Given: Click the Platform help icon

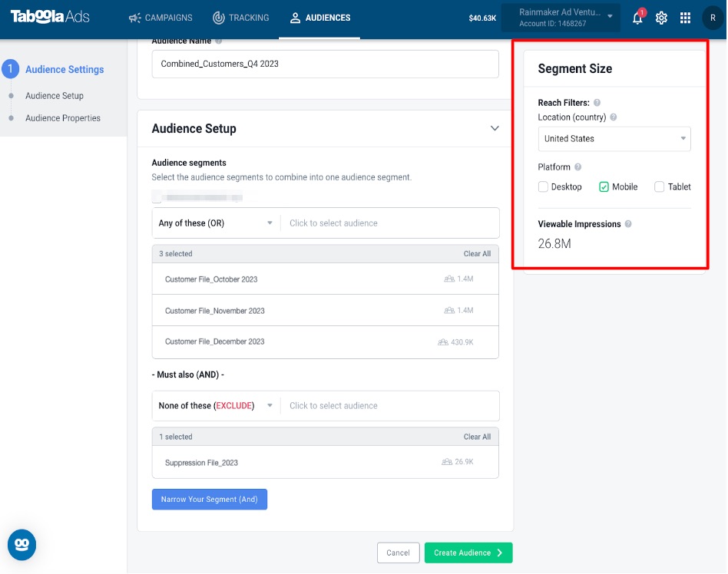Looking at the screenshot, I should click(578, 167).
